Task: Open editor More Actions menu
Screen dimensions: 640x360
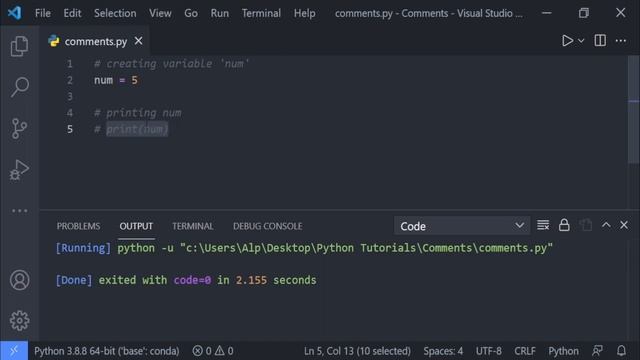Action: tap(621, 40)
